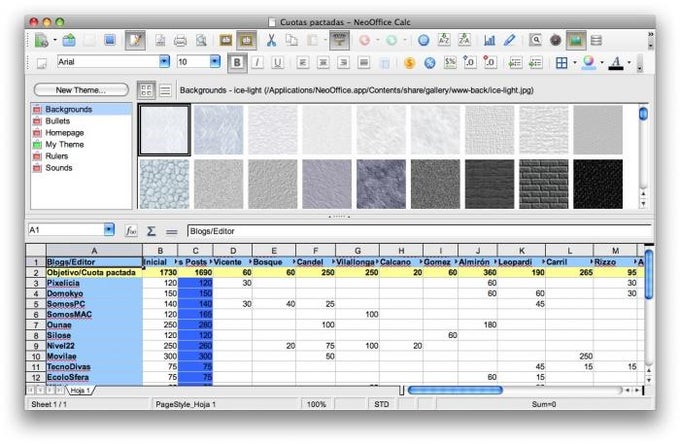The width and height of the screenshot is (680, 444).
Task: Run the Spelling check icon
Action: pyautogui.click(x=226, y=40)
